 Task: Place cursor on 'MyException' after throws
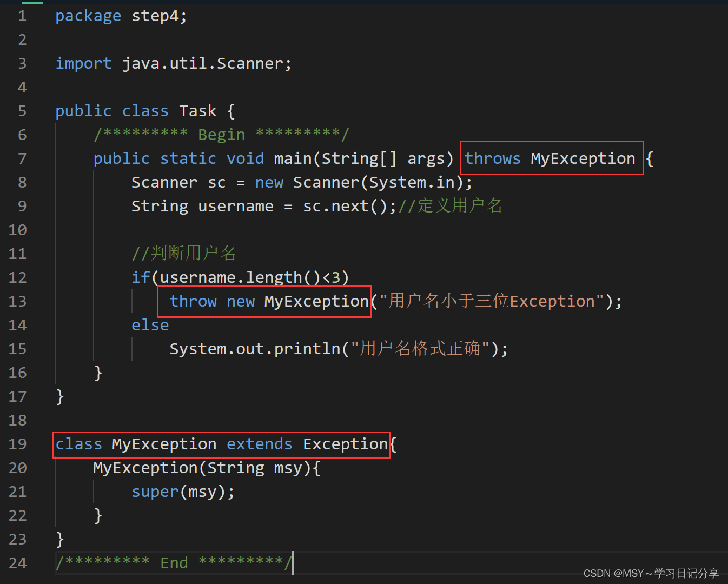pyautogui.click(x=583, y=158)
